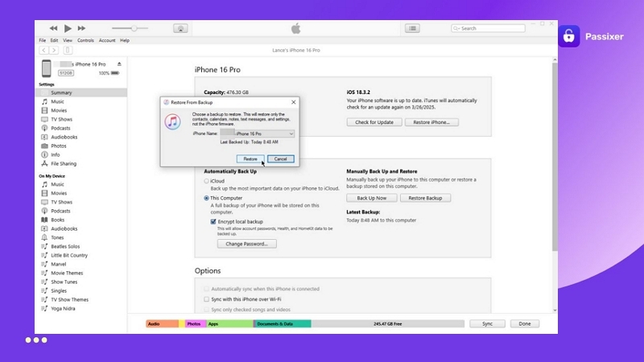644x362 pixels.
Task: Click the AirPlay icon button
Action: [180, 28]
